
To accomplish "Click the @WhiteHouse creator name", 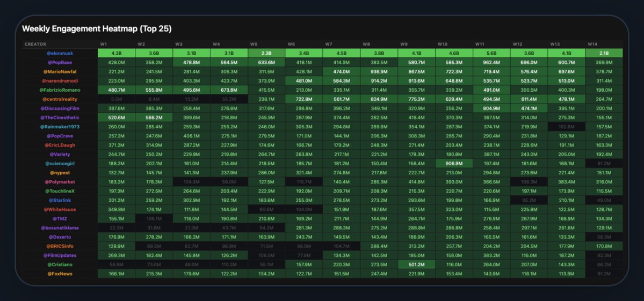I will tap(60, 209).
